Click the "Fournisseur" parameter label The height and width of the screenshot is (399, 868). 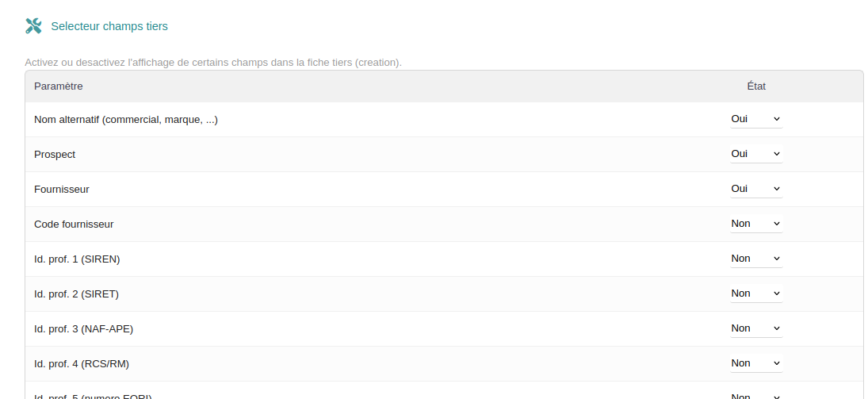point(62,190)
